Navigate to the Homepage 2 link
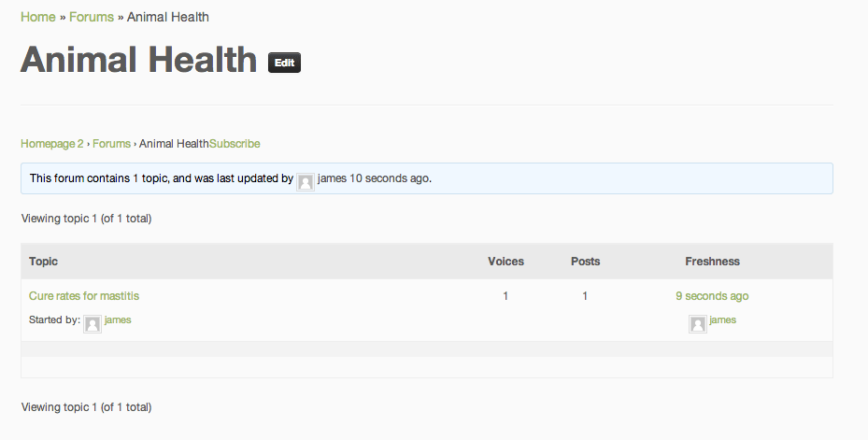This screenshot has width=868, height=440. tap(52, 144)
